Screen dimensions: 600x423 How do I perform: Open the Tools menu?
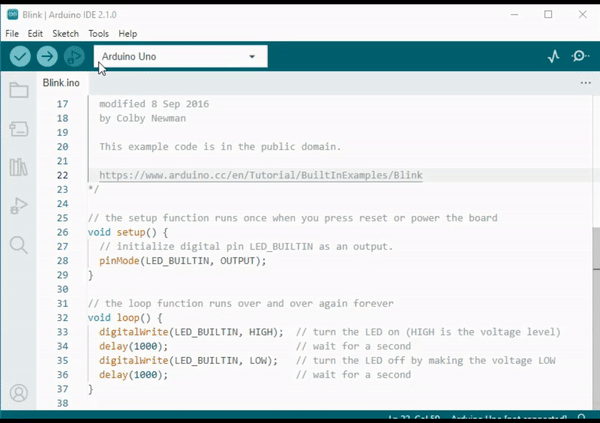click(99, 34)
